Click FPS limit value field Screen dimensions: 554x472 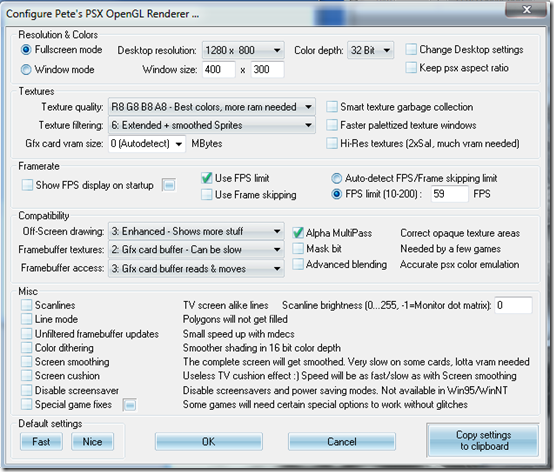[450, 194]
